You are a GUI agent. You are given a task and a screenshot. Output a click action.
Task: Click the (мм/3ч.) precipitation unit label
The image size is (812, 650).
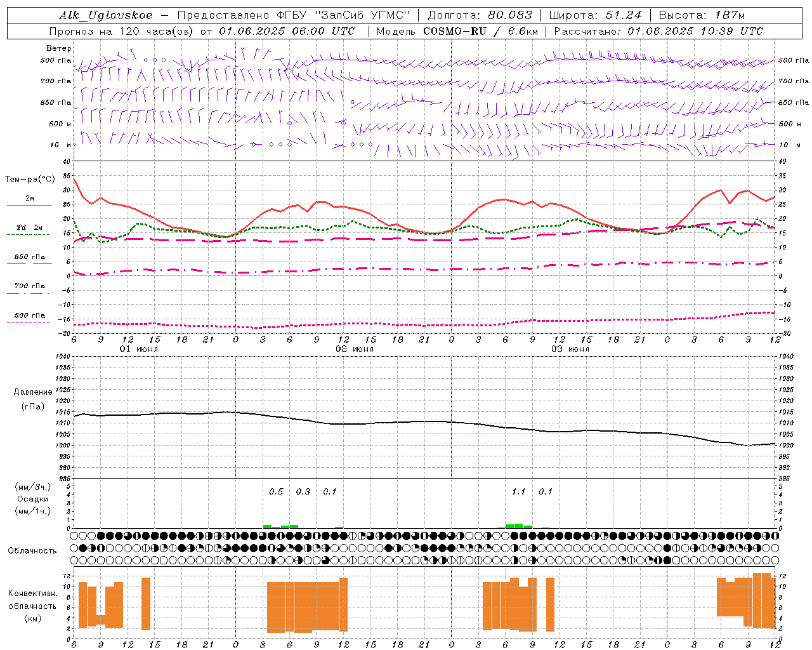(x=33, y=487)
